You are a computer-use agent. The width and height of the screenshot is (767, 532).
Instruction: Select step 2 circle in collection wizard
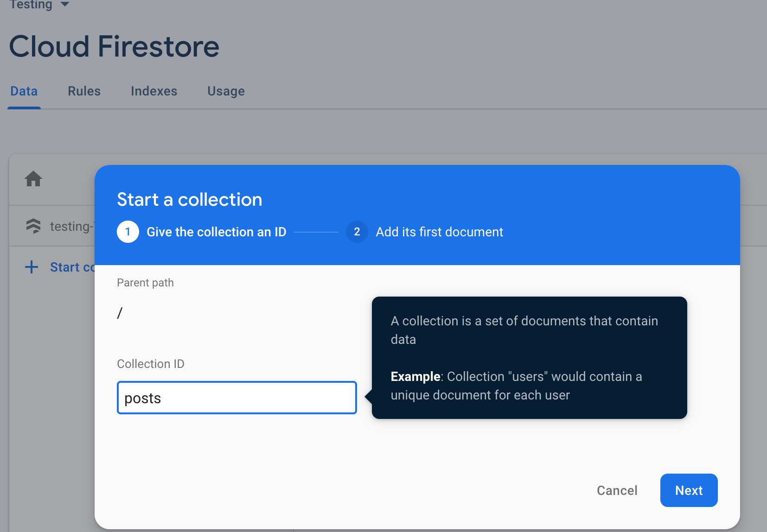(357, 232)
